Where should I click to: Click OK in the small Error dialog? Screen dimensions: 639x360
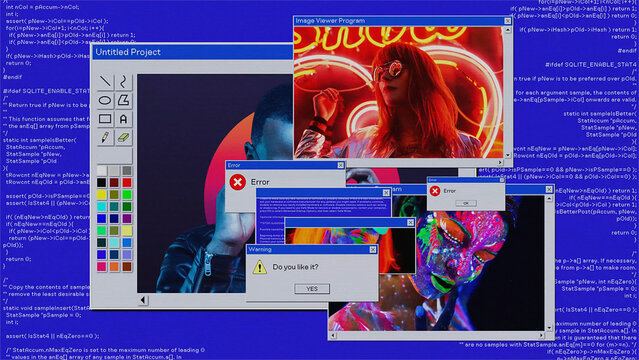coord(466,203)
